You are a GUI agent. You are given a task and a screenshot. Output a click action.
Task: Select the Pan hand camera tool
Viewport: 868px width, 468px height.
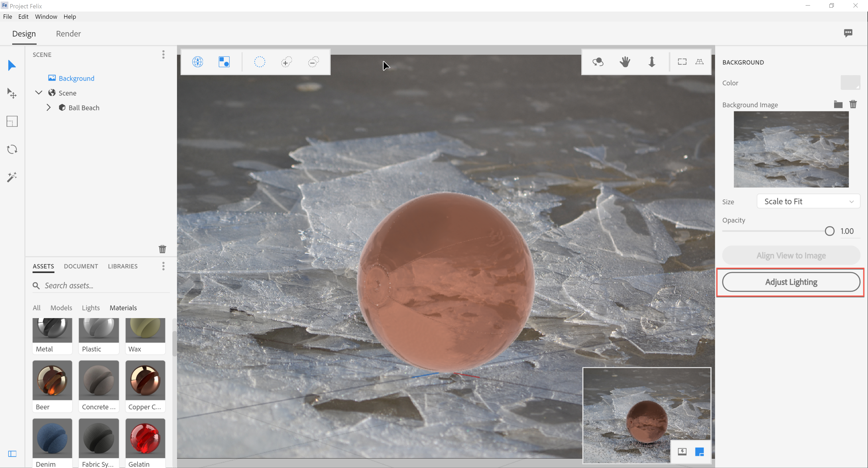[x=625, y=62]
